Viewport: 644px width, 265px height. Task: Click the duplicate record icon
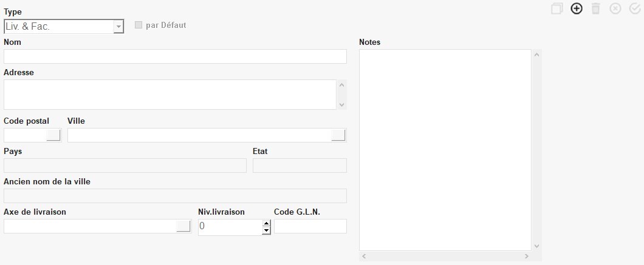coord(557,8)
